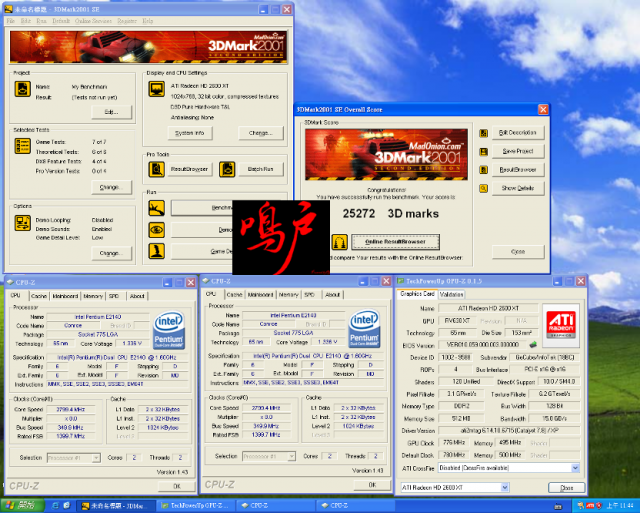
Task: Click OK in left CPU-Z window
Action: [177, 486]
